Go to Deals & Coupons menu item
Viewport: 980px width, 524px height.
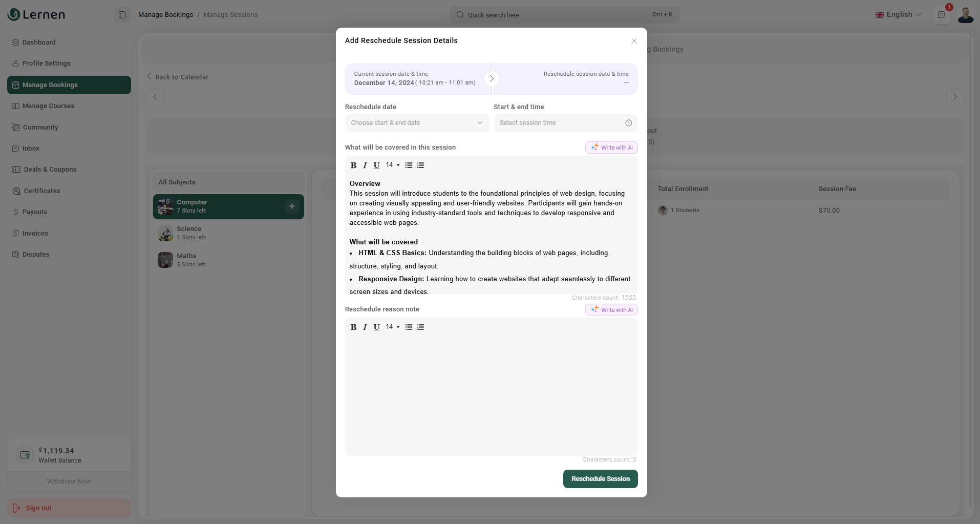pos(50,170)
